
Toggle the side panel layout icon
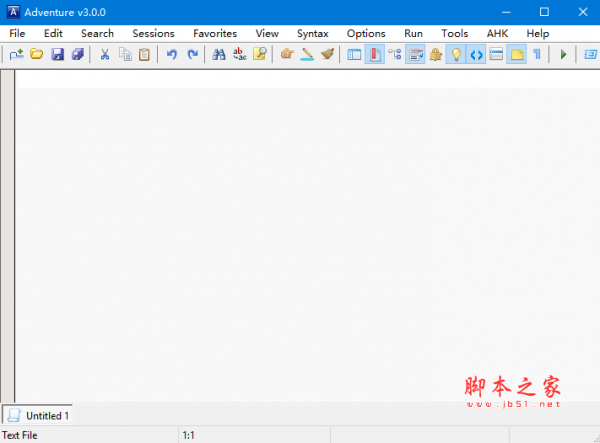click(x=354, y=55)
